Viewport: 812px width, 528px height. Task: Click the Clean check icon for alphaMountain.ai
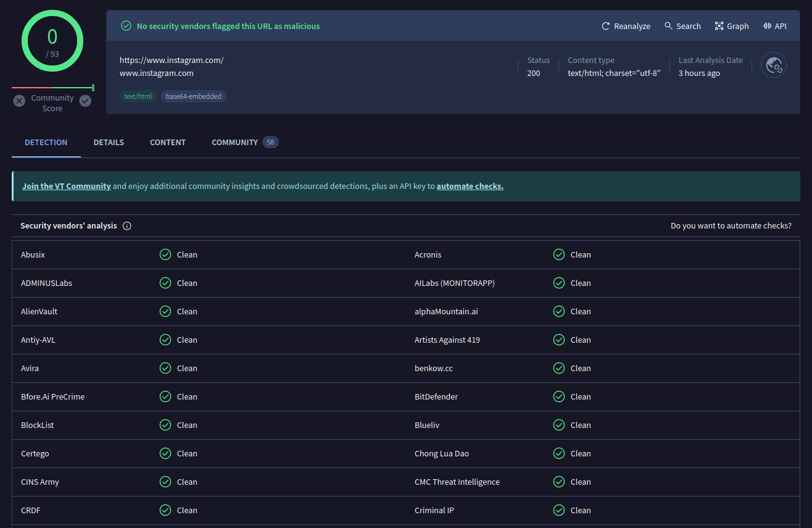[559, 311]
